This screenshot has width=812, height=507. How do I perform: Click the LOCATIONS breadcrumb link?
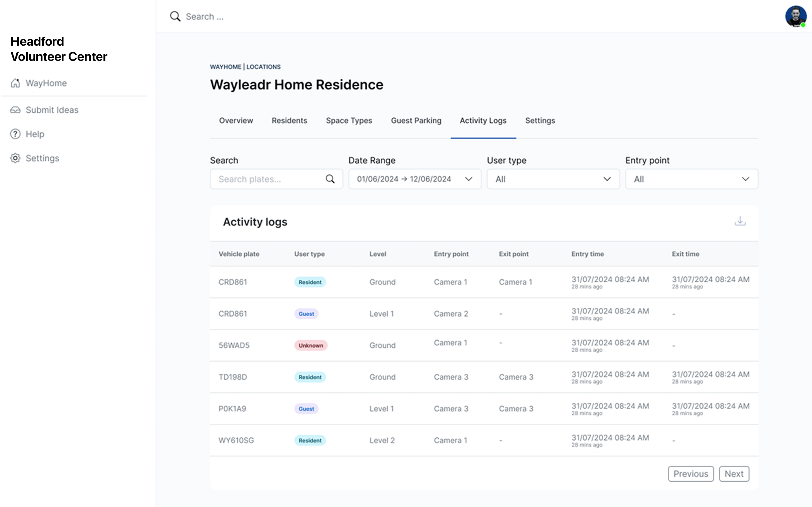(263, 67)
